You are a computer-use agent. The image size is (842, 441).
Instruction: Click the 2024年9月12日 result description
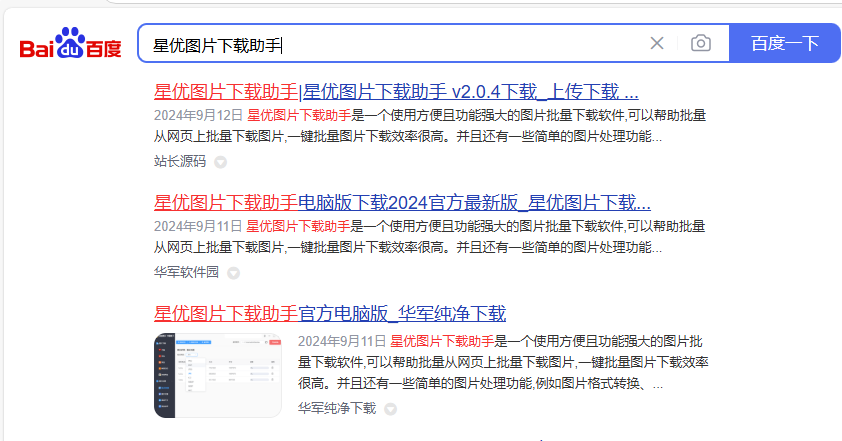(x=430, y=126)
